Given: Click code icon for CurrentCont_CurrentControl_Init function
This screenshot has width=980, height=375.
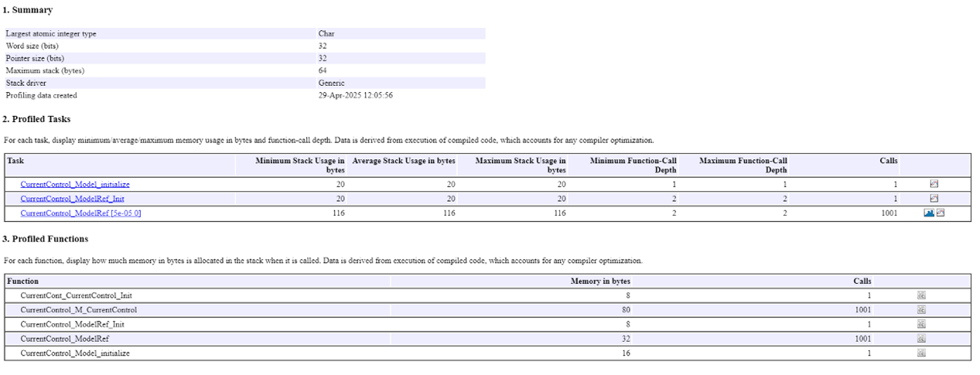Looking at the screenshot, I should (921, 295).
